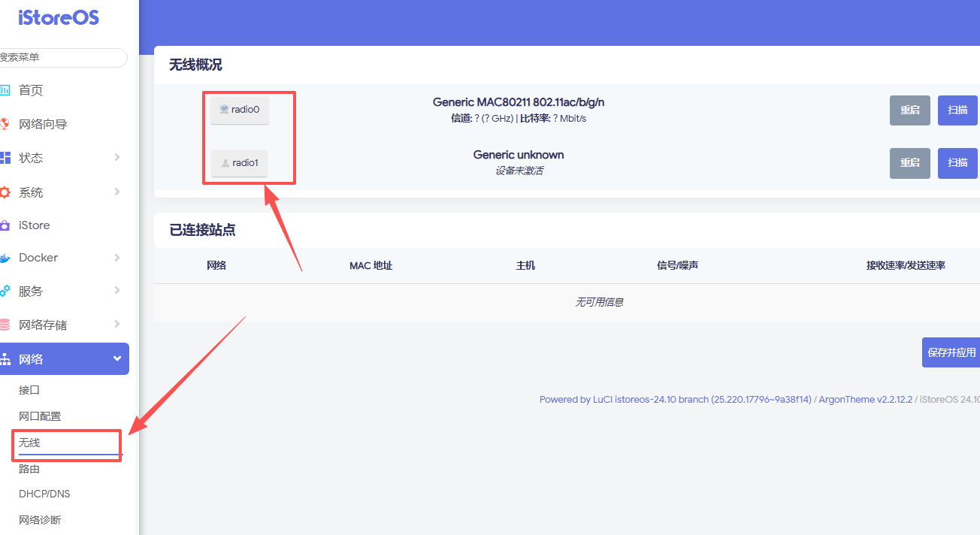
Task: Click the 状态 grid icon
Action: click(x=5, y=158)
